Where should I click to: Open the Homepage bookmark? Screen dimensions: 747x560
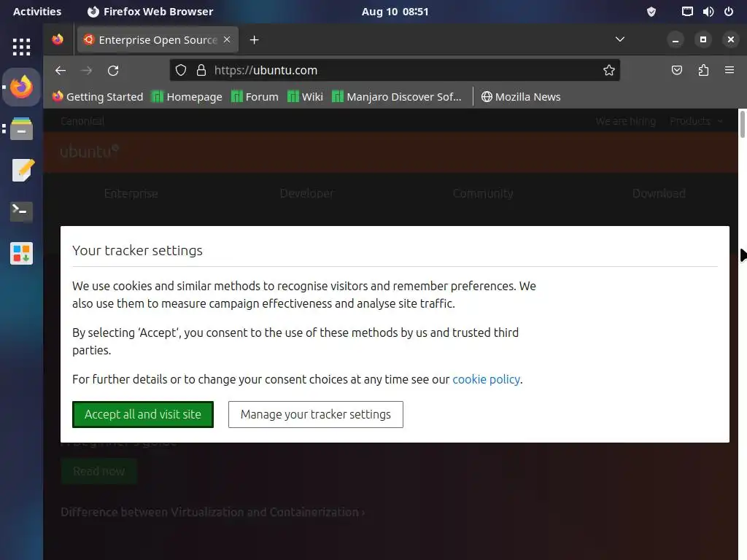pos(187,97)
